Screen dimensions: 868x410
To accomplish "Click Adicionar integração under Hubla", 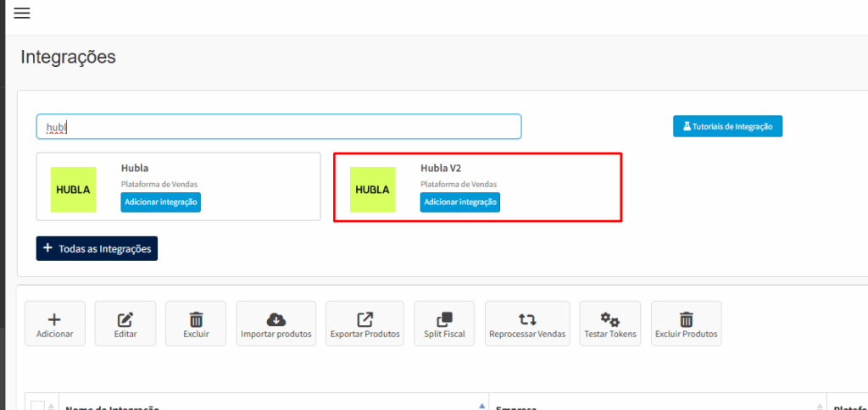I will click(x=161, y=202).
